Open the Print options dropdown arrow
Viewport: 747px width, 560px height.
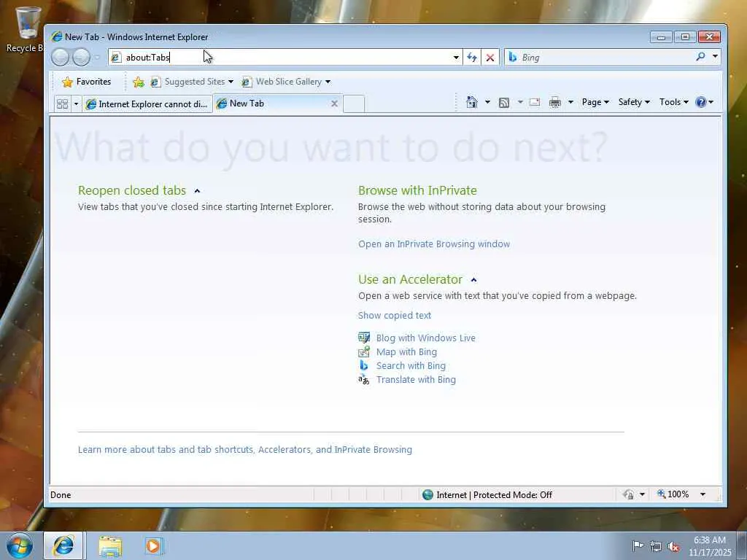pos(570,102)
